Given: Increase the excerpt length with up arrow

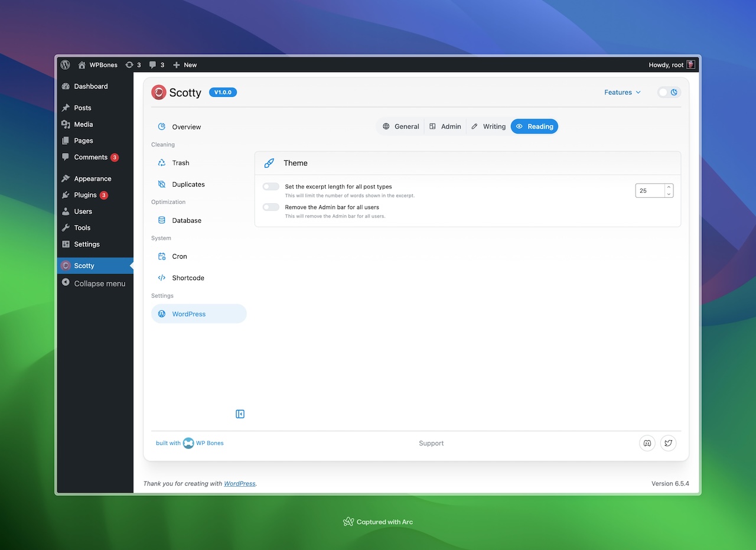Looking at the screenshot, I should pos(669,187).
